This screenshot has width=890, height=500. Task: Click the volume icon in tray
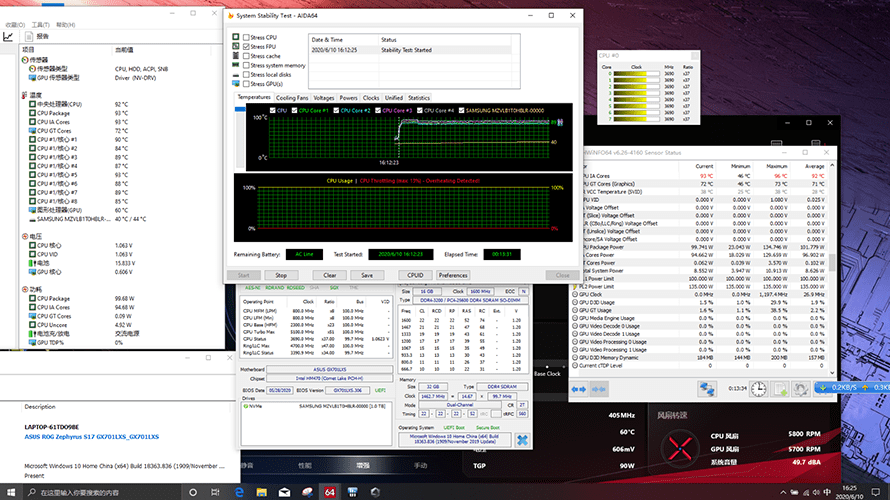pyautogui.click(x=816, y=492)
